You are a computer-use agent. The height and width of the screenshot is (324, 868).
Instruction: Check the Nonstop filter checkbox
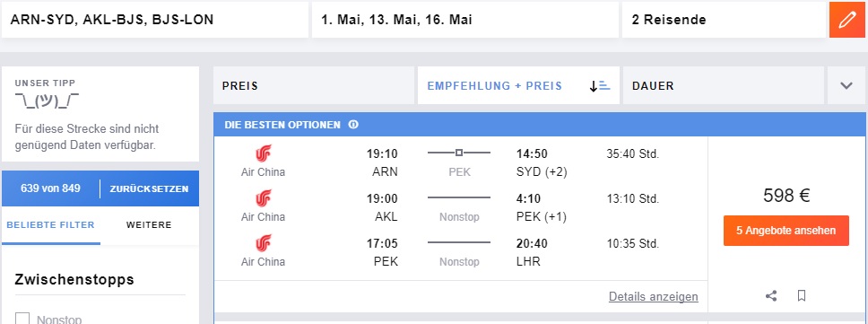pyautogui.click(x=22, y=319)
